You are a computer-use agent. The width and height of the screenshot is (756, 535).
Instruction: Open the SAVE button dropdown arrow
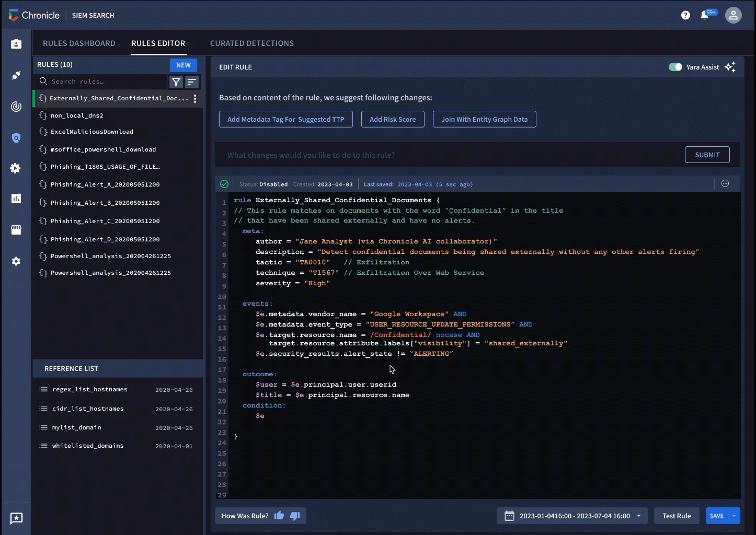click(x=734, y=516)
